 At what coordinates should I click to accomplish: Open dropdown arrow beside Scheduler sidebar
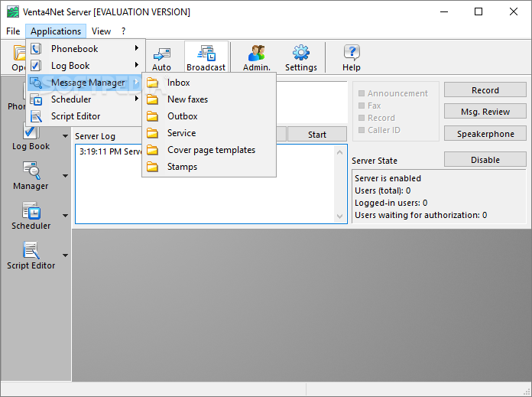click(66, 216)
